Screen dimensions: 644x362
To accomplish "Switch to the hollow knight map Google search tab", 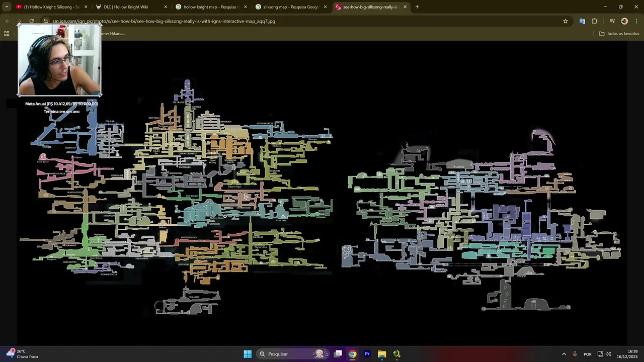I will (211, 7).
